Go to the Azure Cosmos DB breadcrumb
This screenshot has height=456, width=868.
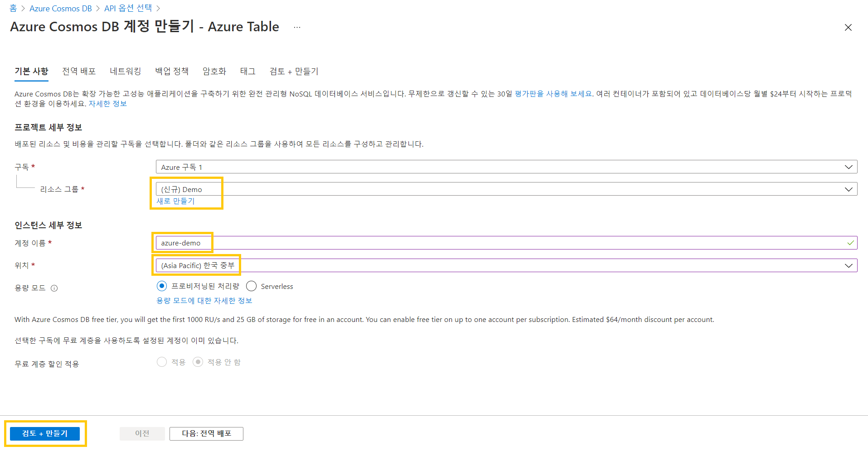coord(61,8)
